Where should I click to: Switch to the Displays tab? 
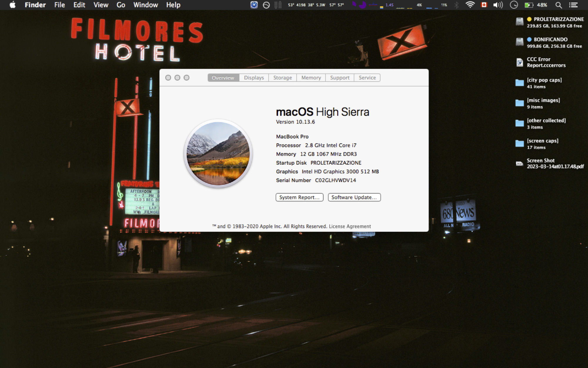pos(254,78)
